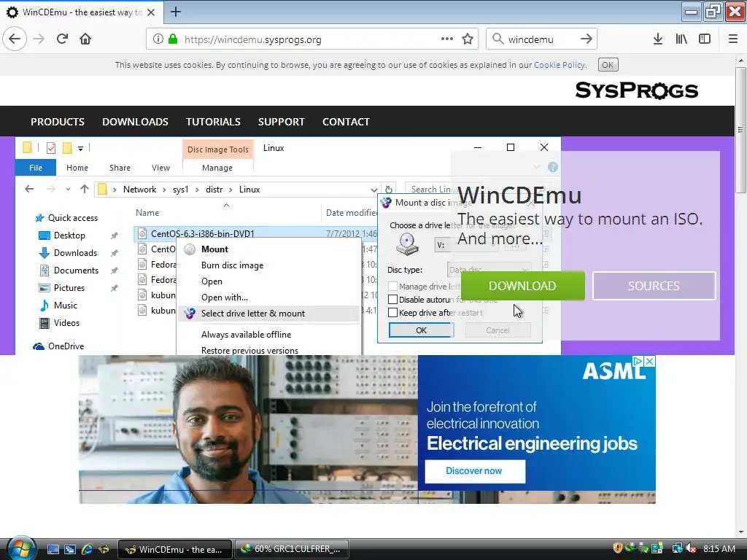The image size is (747, 560).
Task: Open the AdChoices info icon
Action: tap(638, 361)
